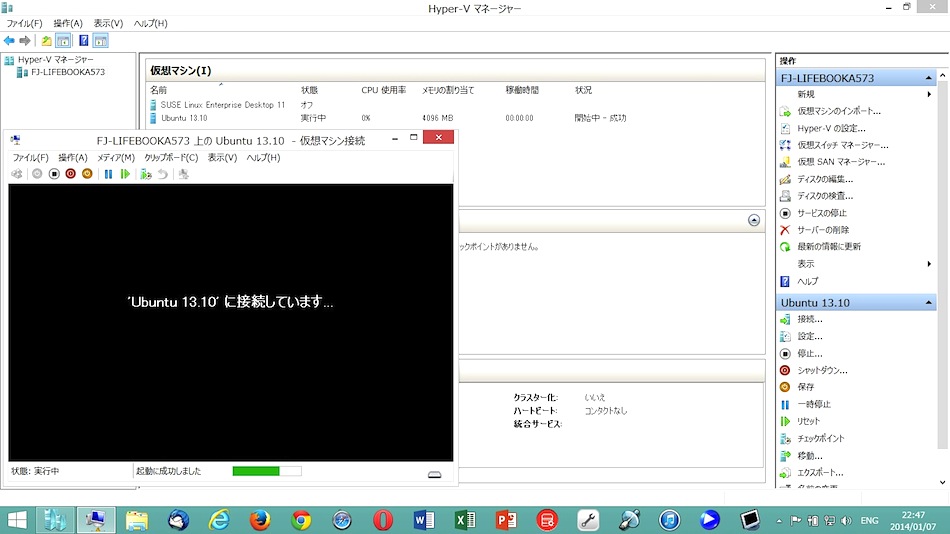Click the Up folder icon in manager toolbar
Viewport: 950px width, 534px height.
(46, 41)
